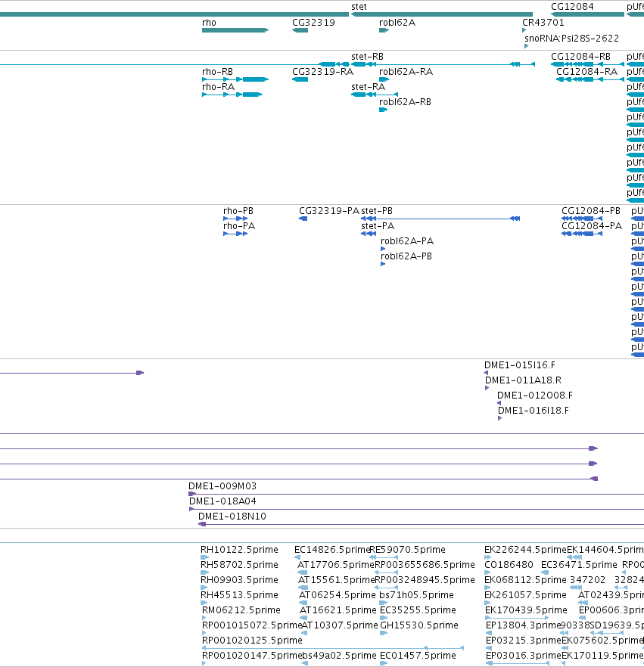Select the DME1-011A18.R clone label
Image resolution: width=644 pixels, height=667 pixels.
pos(523,380)
